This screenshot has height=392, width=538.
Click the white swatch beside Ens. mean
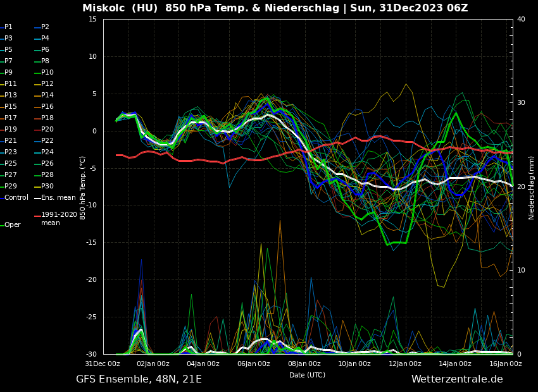click(37, 198)
